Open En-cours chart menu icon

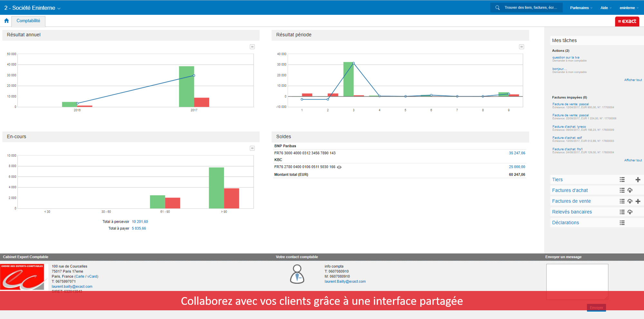(x=252, y=148)
